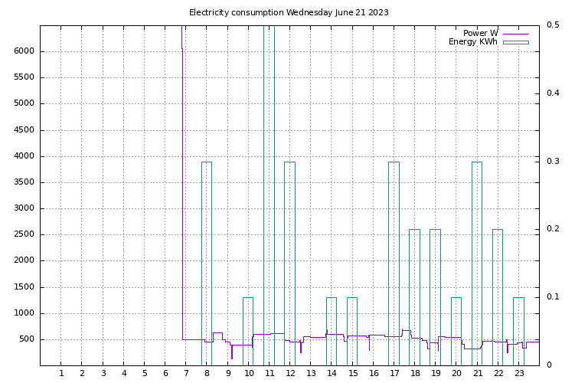Click the left-axis value 500

(x=26, y=339)
